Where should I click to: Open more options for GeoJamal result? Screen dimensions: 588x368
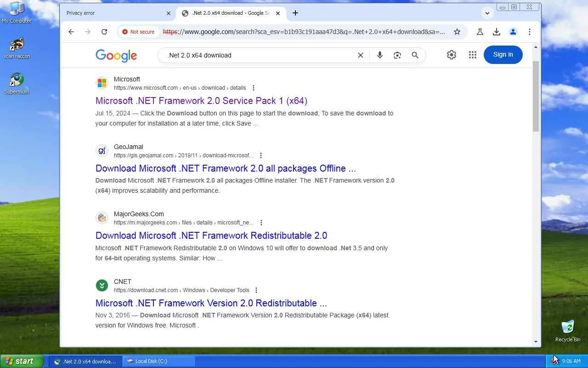[x=261, y=155]
